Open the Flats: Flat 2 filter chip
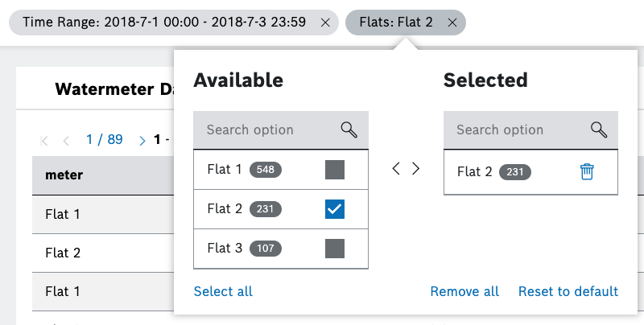 [396, 23]
